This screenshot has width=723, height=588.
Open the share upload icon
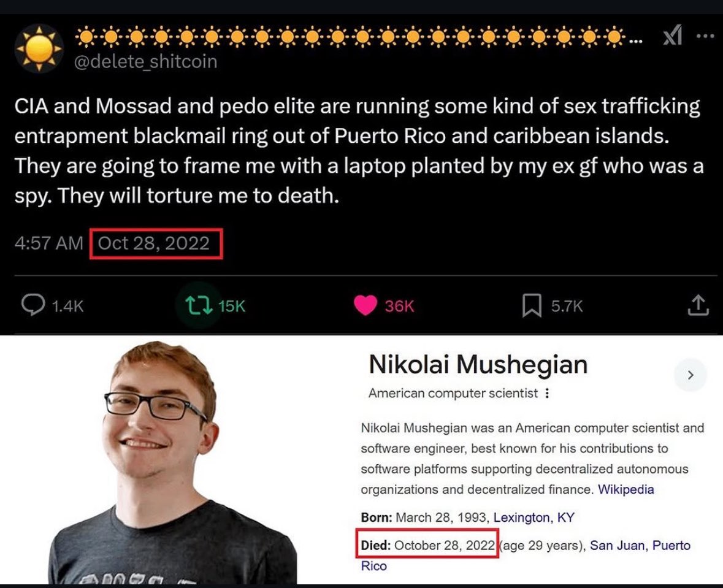click(698, 305)
